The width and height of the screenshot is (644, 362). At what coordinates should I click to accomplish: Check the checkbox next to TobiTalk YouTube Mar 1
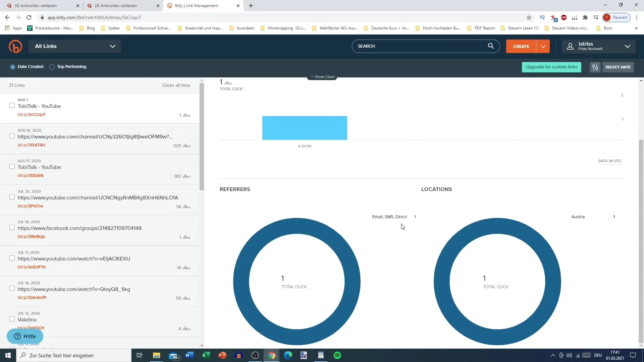pyautogui.click(x=12, y=106)
